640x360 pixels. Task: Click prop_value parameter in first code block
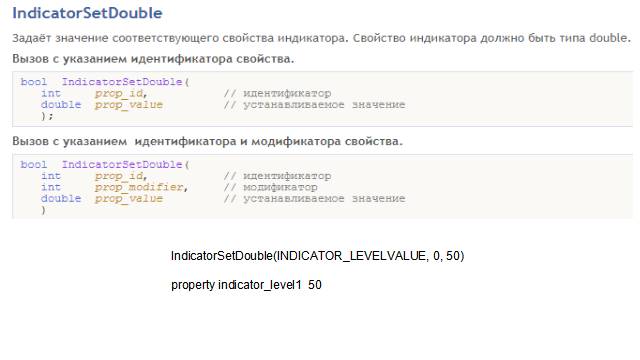(129, 105)
